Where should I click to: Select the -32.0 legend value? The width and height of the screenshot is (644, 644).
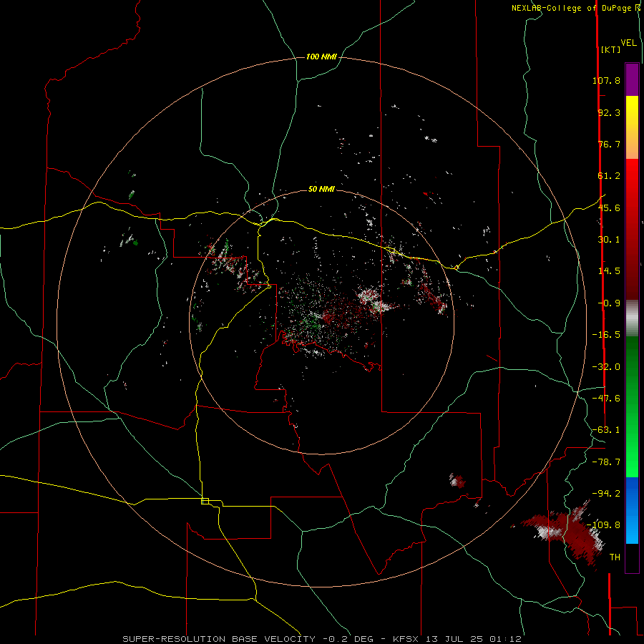(x=606, y=367)
